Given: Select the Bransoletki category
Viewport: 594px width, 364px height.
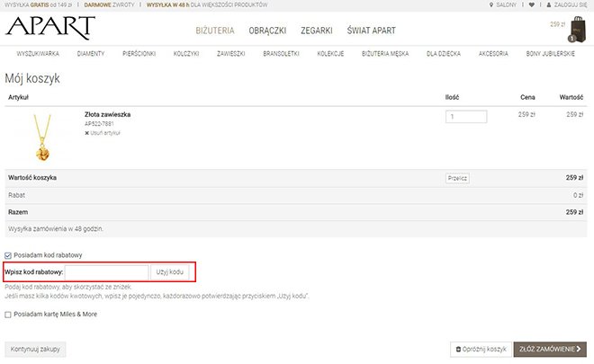Looking at the screenshot, I should 281,54.
